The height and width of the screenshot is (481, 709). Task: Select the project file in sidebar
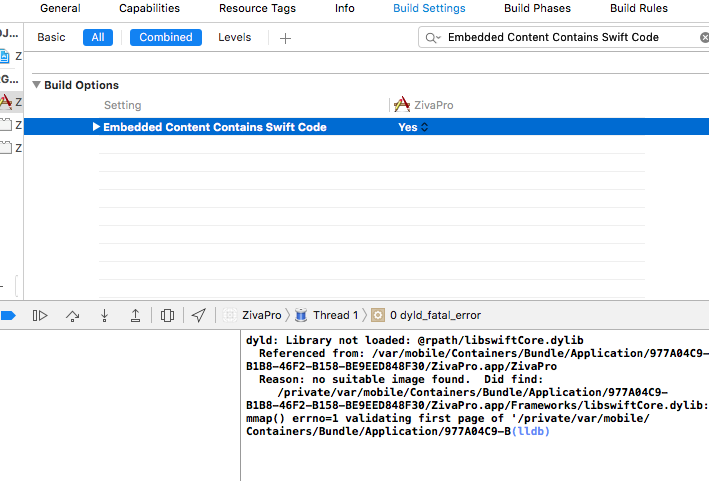11,56
